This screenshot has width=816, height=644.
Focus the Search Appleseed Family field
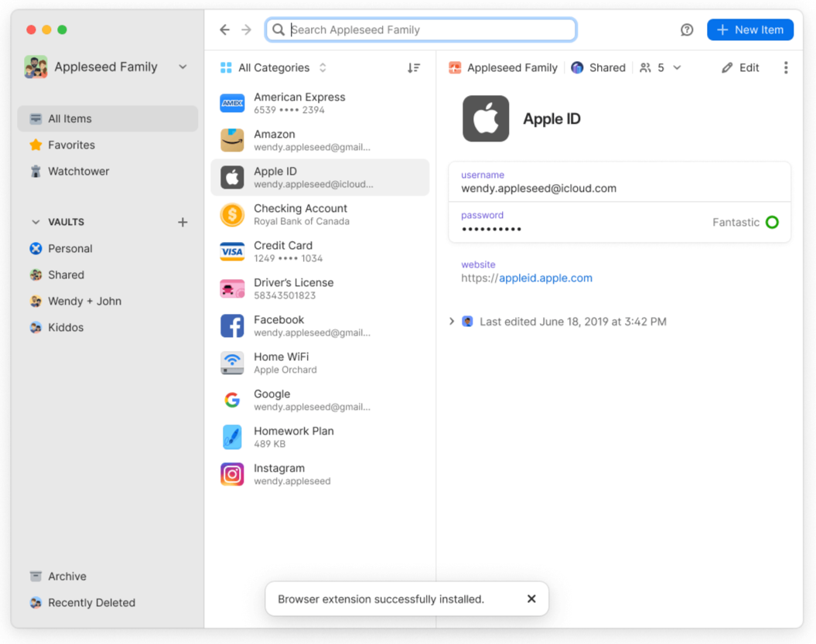coord(421,29)
